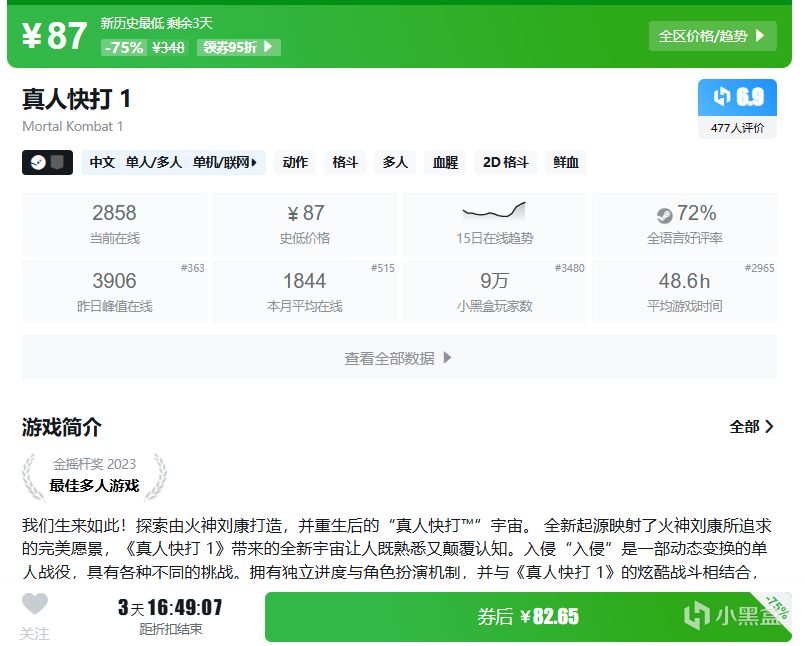Click the 真人快打 1 game title
Image resolution: width=805 pixels, height=646 pixels.
(x=76, y=99)
